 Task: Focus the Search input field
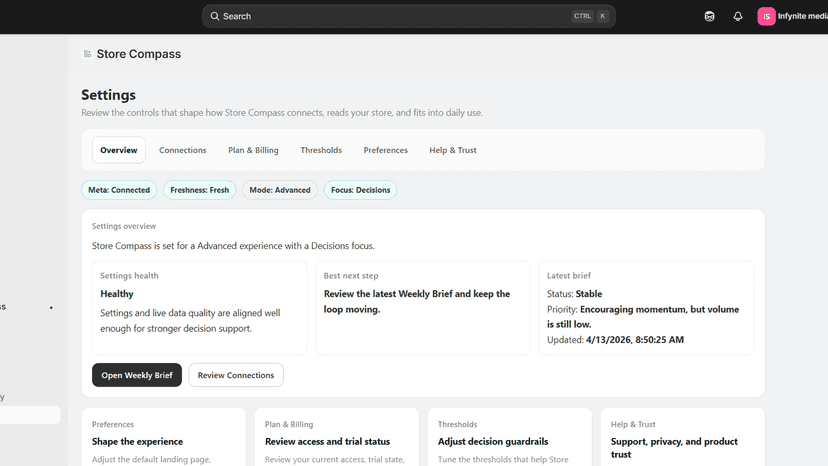coord(409,16)
